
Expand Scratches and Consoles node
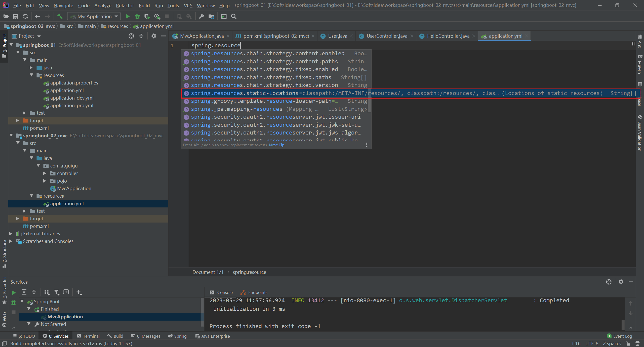point(11,241)
